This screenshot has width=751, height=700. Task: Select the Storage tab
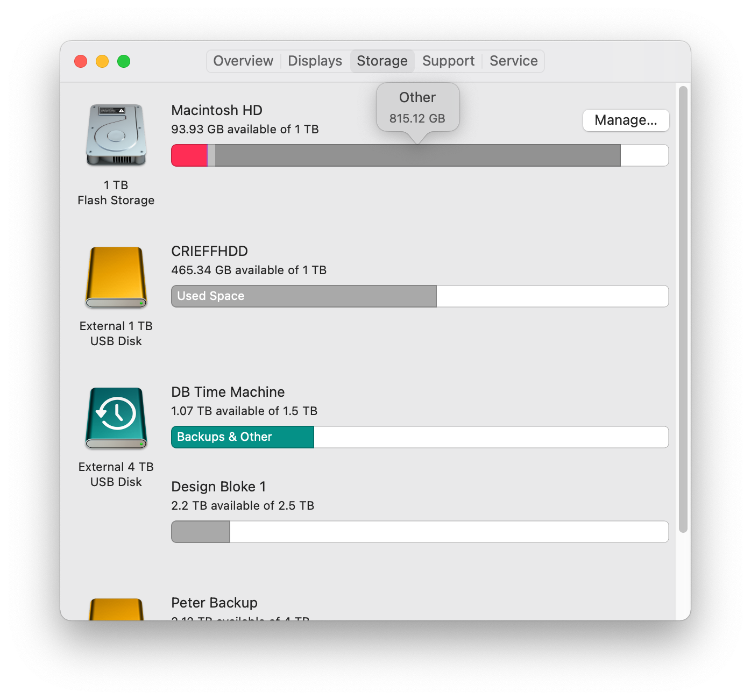click(382, 61)
